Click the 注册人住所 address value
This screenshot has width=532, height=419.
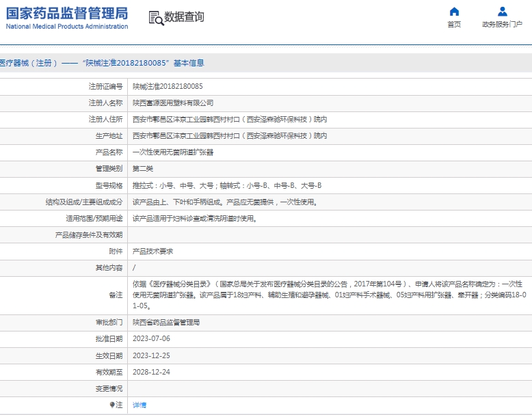coord(230,120)
